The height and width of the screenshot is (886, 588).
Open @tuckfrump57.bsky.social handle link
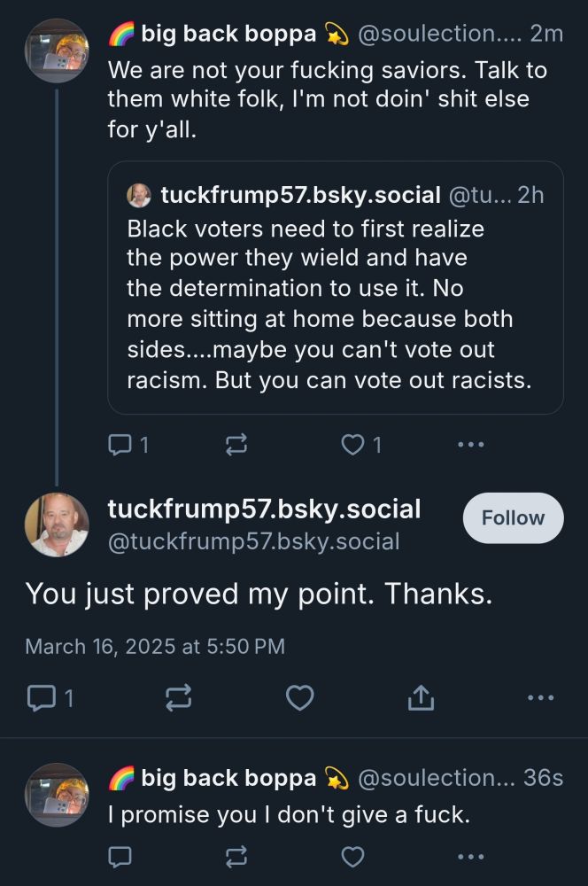[253, 541]
